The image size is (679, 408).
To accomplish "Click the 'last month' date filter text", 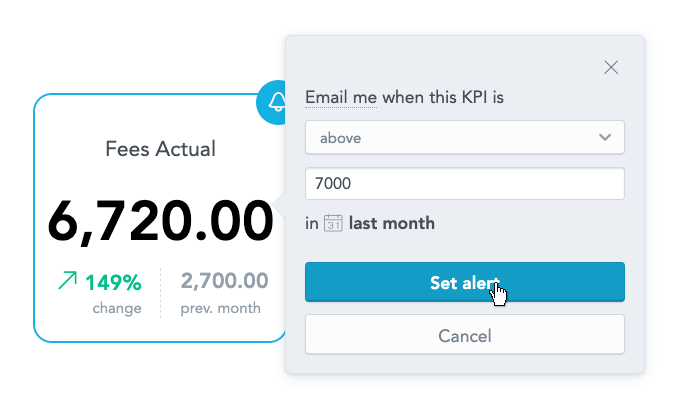I will tap(391, 223).
